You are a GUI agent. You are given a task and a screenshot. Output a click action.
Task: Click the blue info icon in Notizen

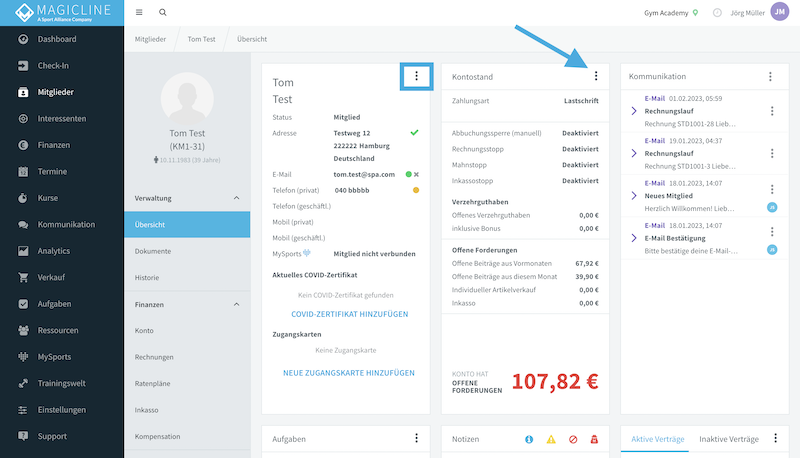point(529,439)
